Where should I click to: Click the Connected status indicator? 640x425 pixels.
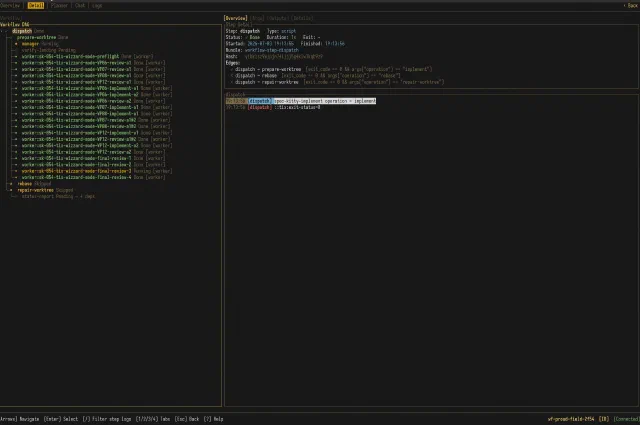pyautogui.click(x=627, y=419)
